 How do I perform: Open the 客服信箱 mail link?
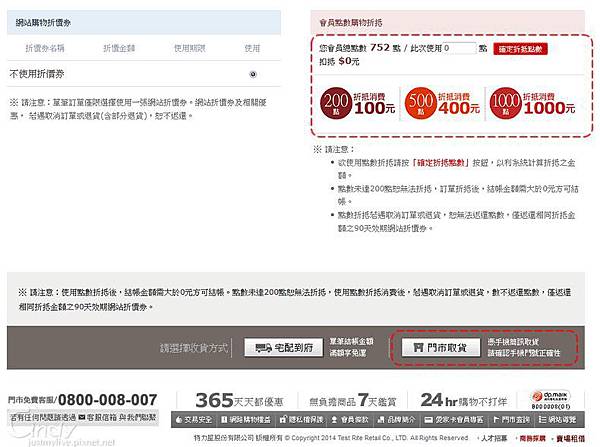(102, 417)
